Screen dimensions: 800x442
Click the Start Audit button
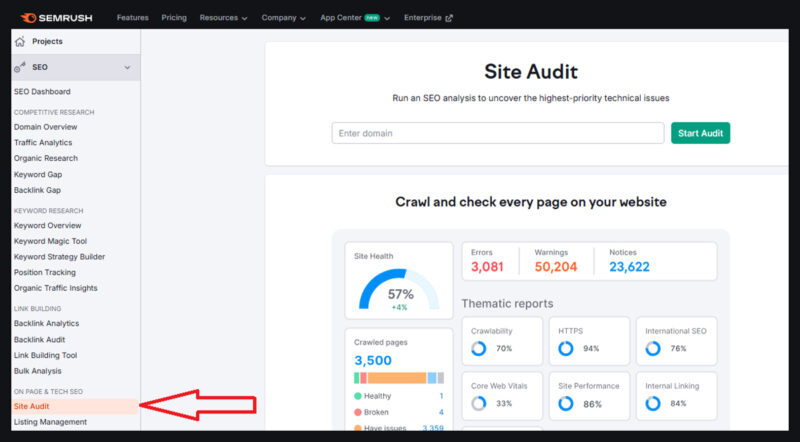pos(701,133)
